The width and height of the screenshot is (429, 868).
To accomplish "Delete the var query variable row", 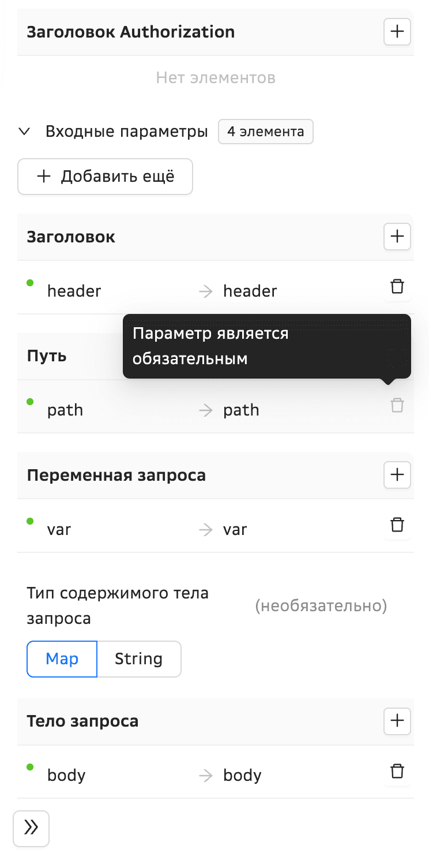I will [397, 525].
